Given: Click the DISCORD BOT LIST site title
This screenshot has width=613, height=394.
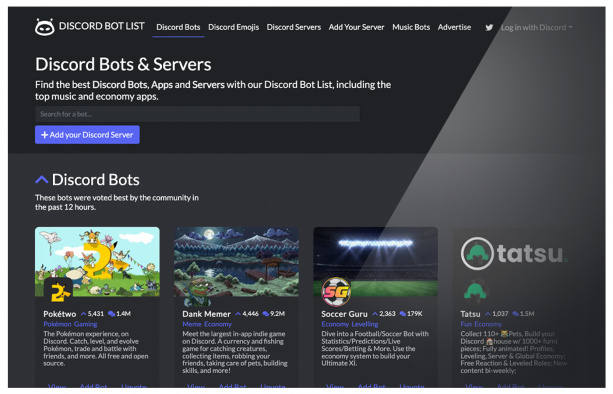Looking at the screenshot, I should coord(102,26).
